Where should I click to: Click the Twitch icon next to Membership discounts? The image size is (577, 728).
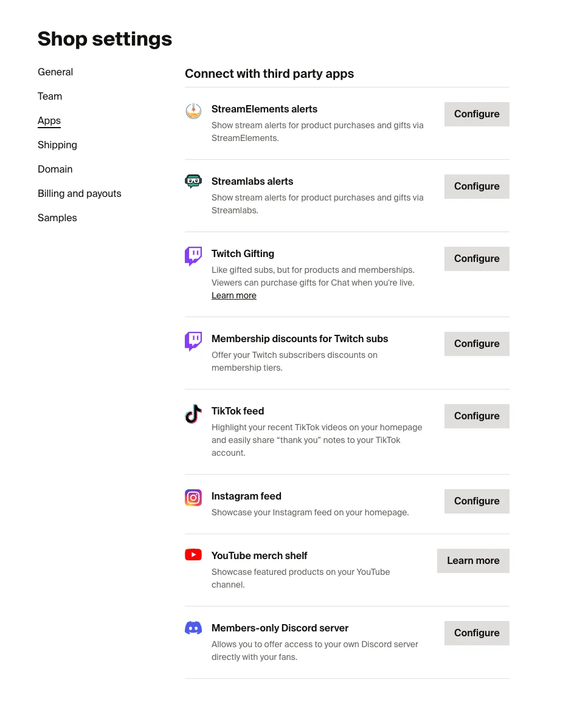193,341
